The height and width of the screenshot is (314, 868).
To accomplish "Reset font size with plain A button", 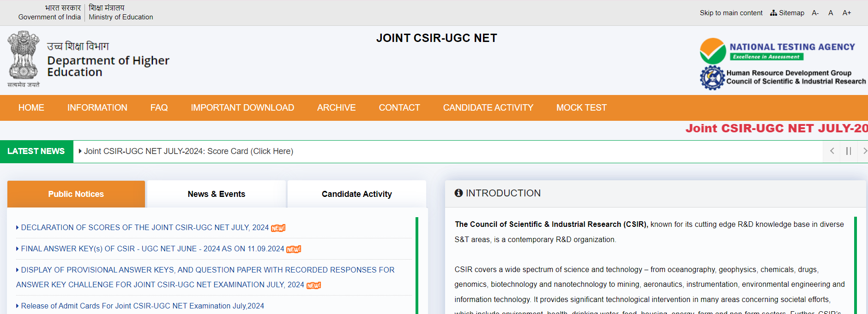I will coord(831,13).
